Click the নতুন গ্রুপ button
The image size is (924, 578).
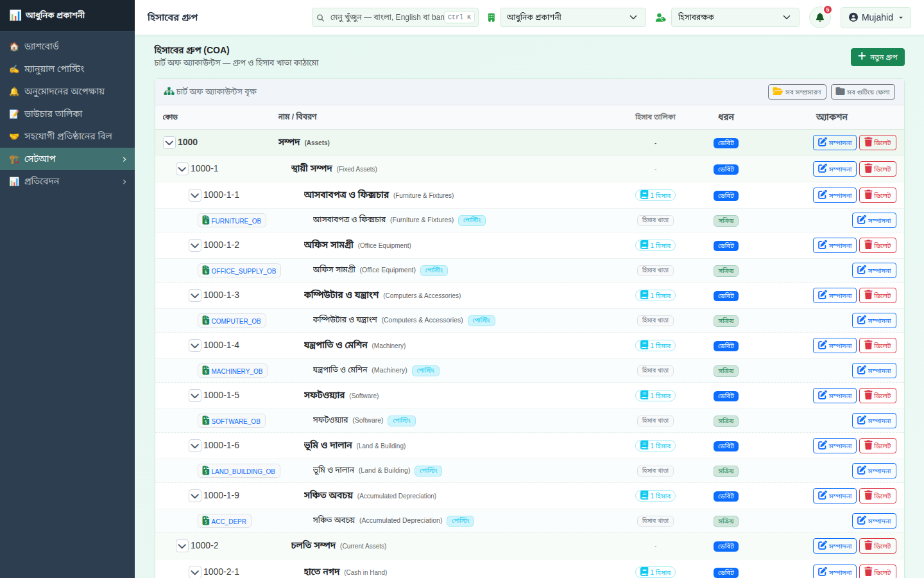(878, 57)
